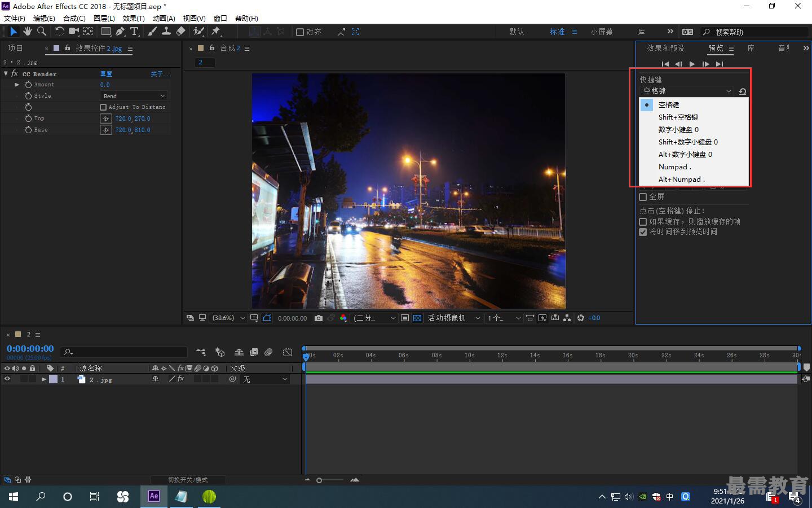Select the Rectangle shape tool
This screenshot has width=812, height=508.
click(x=106, y=32)
